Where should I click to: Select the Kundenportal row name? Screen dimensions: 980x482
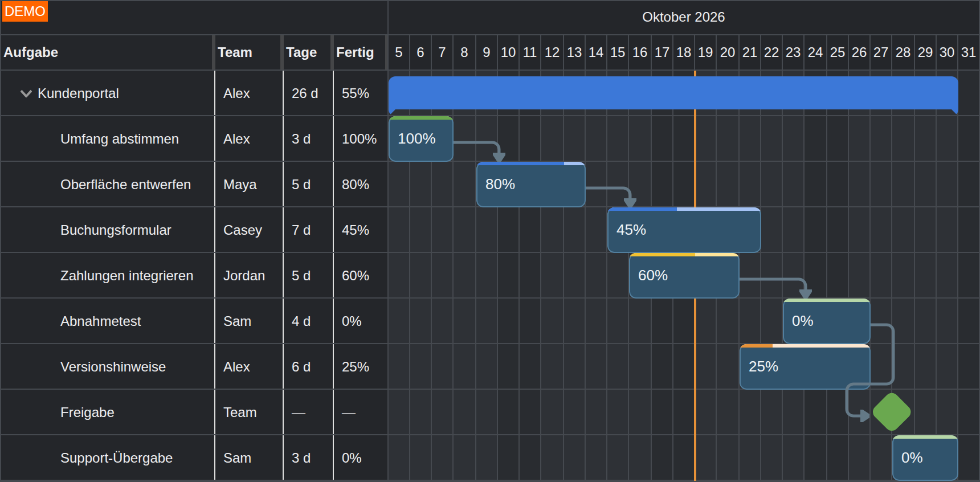click(78, 93)
